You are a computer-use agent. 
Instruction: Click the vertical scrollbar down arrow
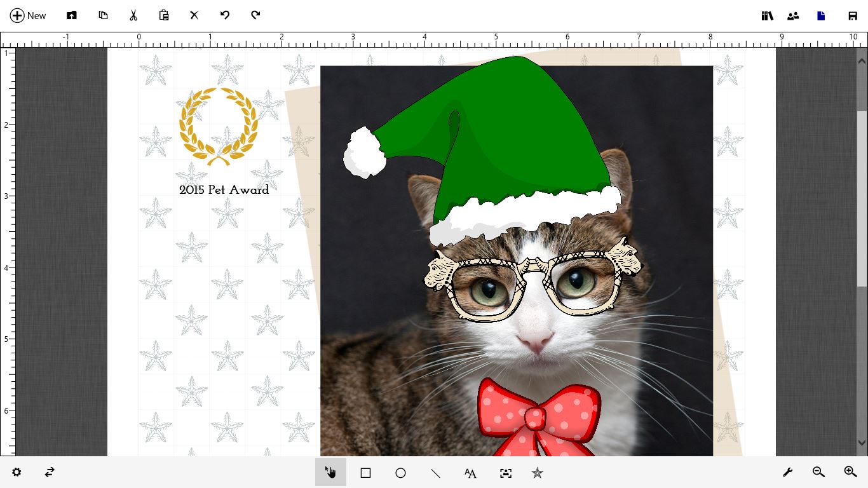point(862,443)
